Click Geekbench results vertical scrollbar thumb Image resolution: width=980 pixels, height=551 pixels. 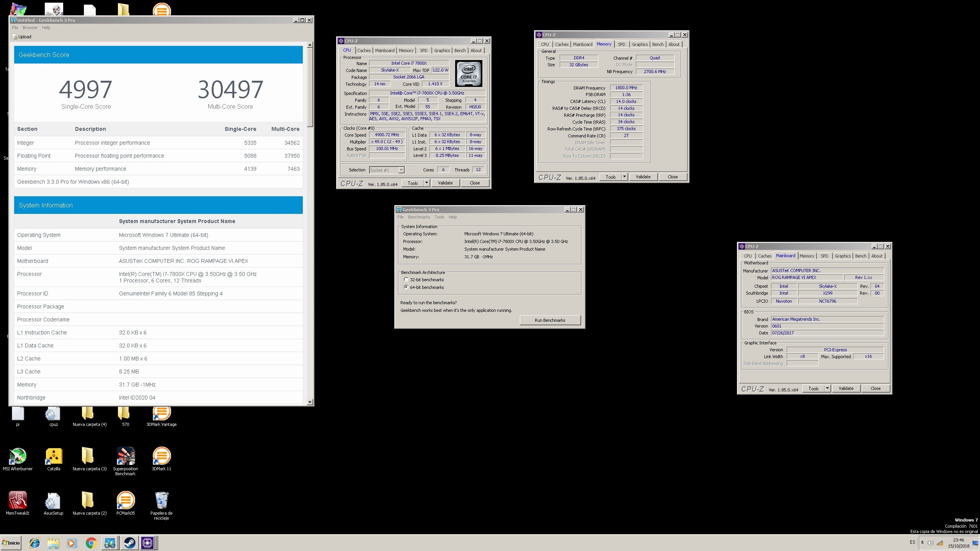click(x=310, y=88)
